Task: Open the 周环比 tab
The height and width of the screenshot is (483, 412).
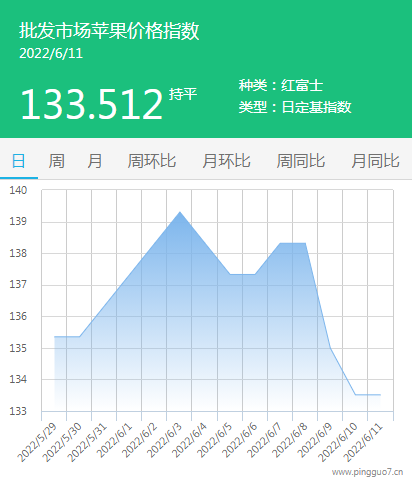Action: 152,161
